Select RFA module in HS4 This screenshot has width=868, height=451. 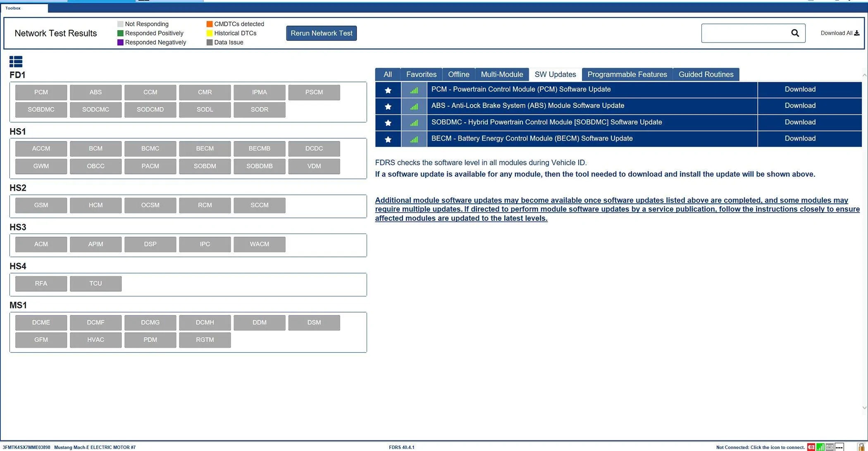pyautogui.click(x=41, y=284)
